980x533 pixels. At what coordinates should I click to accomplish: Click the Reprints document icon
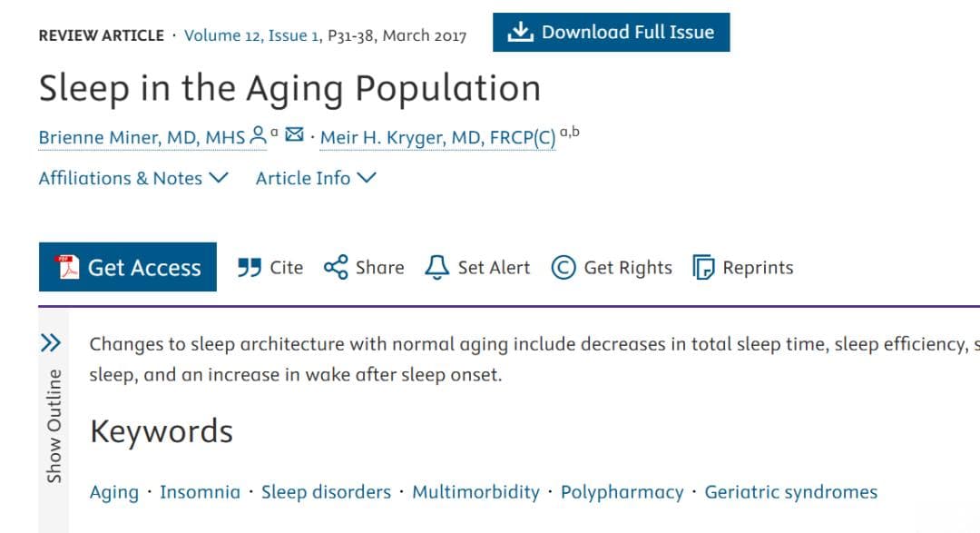(x=703, y=267)
